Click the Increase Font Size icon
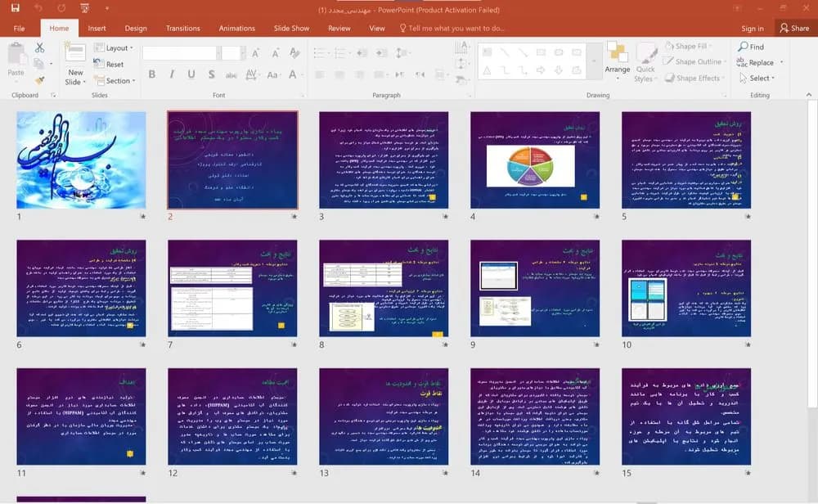Screen dimensions: 818x504 [x=255, y=53]
